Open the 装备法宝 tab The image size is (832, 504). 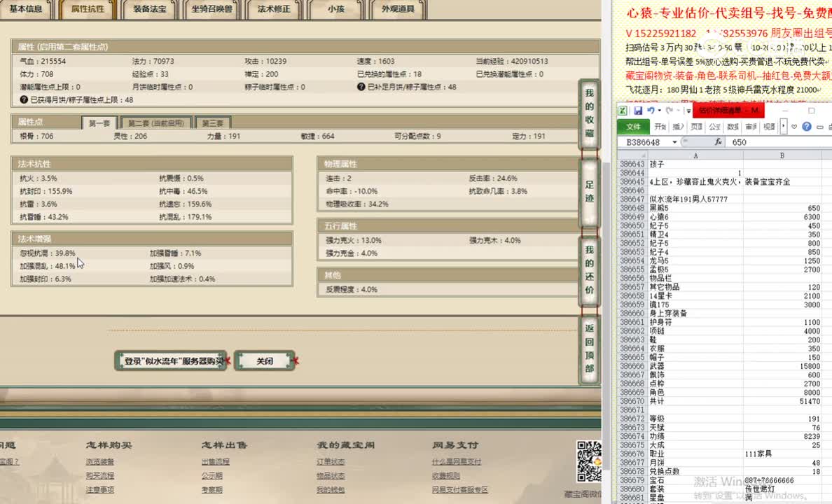(150, 9)
